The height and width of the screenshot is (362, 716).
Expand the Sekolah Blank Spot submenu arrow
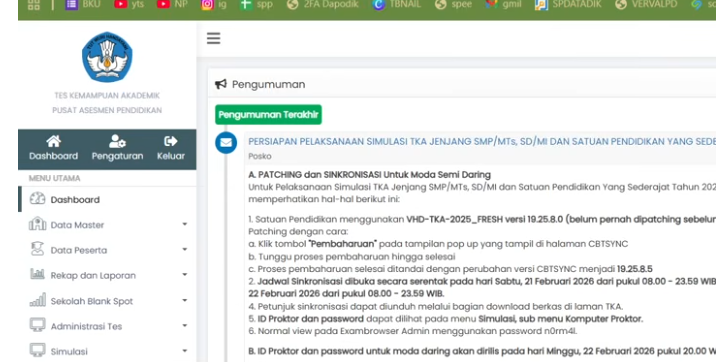pyautogui.click(x=184, y=300)
